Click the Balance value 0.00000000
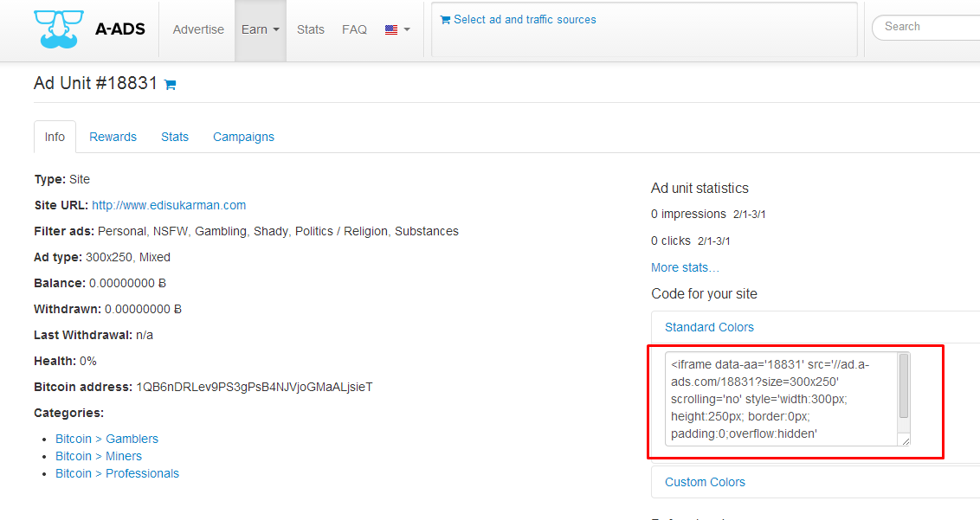Viewport: 980px width, 520px height. click(127, 283)
